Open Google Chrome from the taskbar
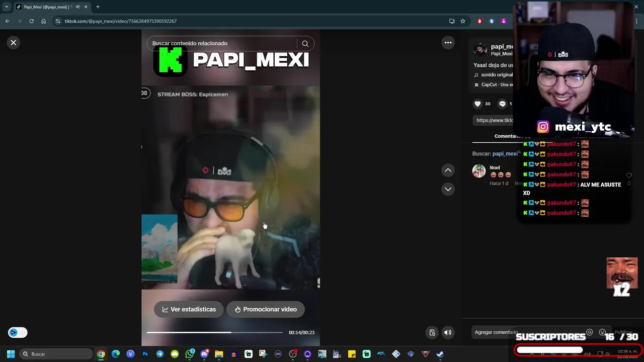644x362 pixels. coord(101,354)
